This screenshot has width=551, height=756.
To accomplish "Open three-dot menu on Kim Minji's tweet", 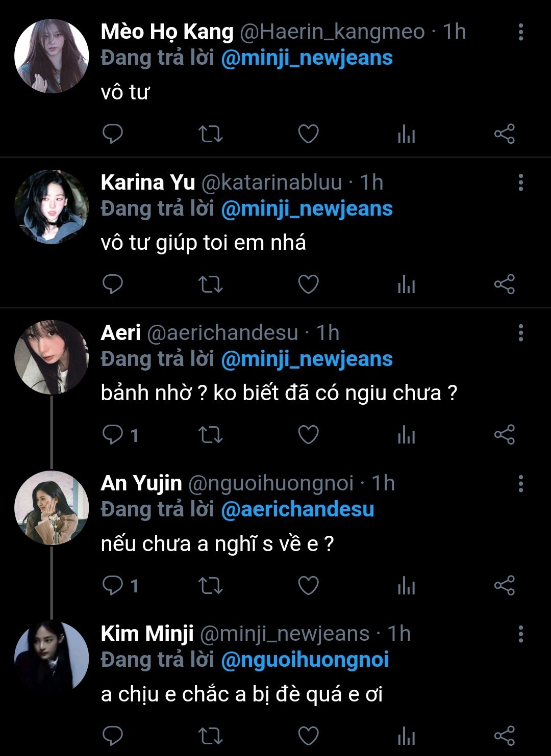I will (x=520, y=634).
